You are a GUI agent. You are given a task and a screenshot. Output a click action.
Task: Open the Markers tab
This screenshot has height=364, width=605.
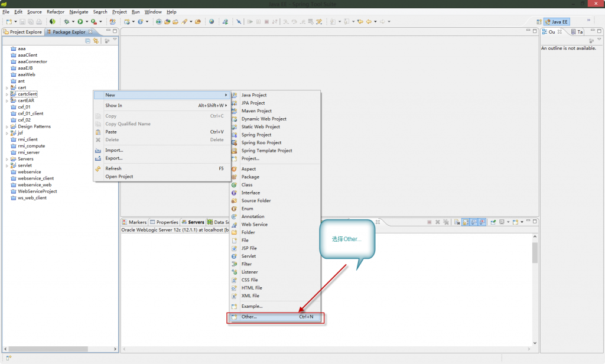point(134,222)
